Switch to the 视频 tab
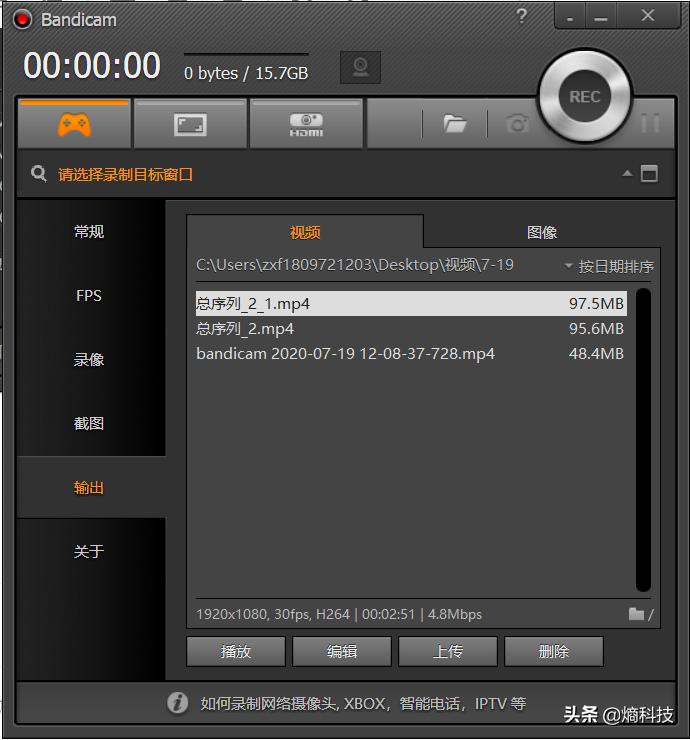This screenshot has width=690, height=740. (305, 232)
